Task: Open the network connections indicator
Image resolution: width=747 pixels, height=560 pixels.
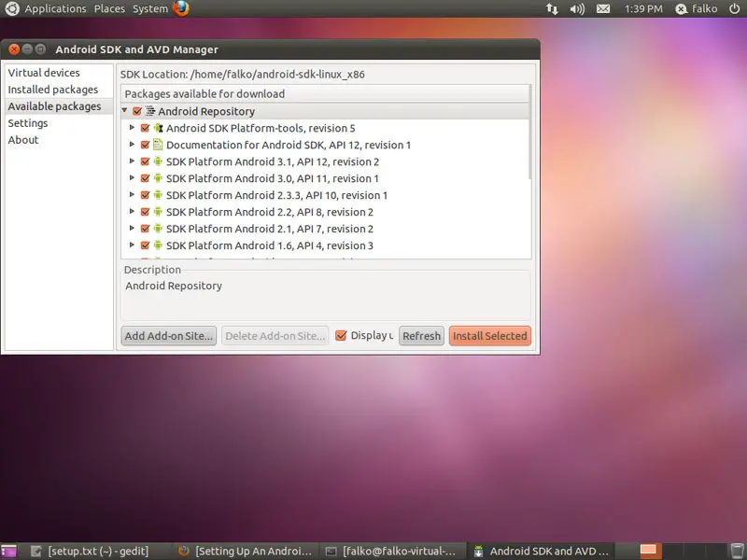Action: click(x=552, y=8)
